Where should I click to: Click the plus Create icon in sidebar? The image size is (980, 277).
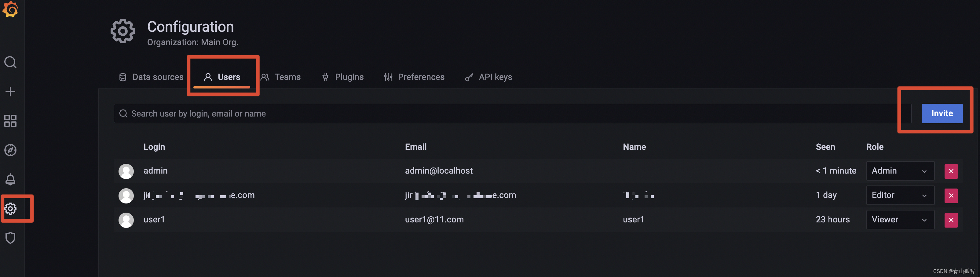tap(10, 92)
